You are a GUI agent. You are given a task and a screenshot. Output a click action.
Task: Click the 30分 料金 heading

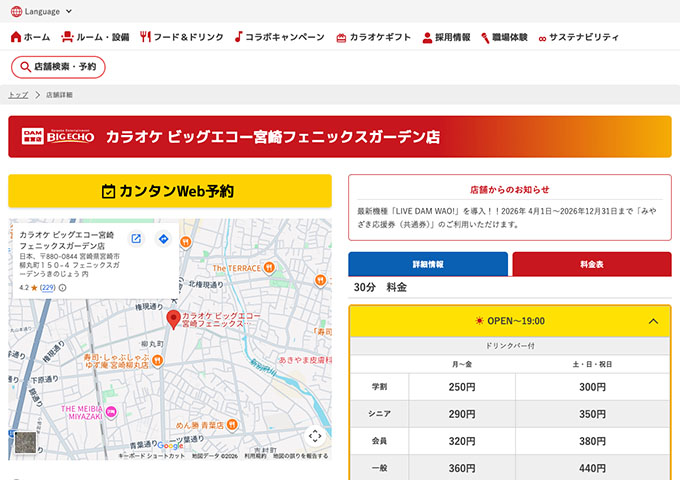point(380,287)
